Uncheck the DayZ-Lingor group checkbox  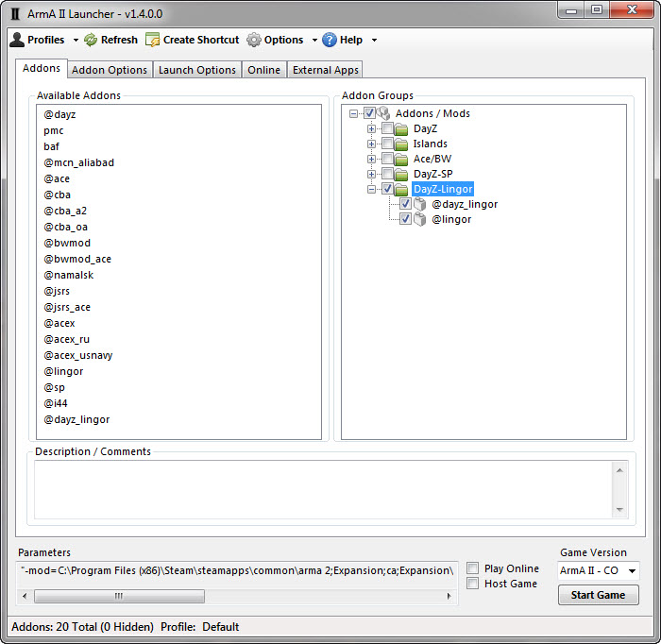tap(387, 189)
